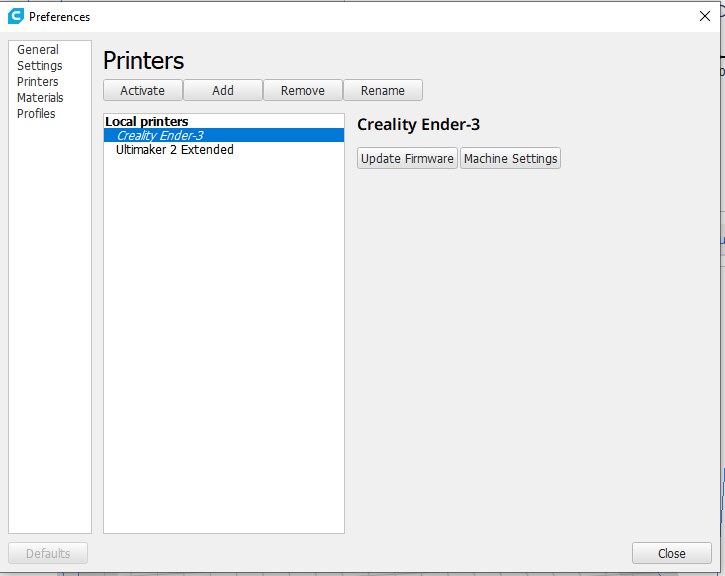
Task: Click the Update Firmware button
Action: tap(407, 158)
